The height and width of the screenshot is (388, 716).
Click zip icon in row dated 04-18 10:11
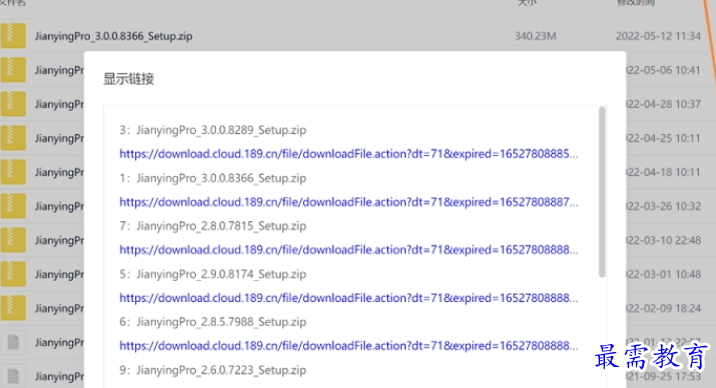(x=13, y=172)
